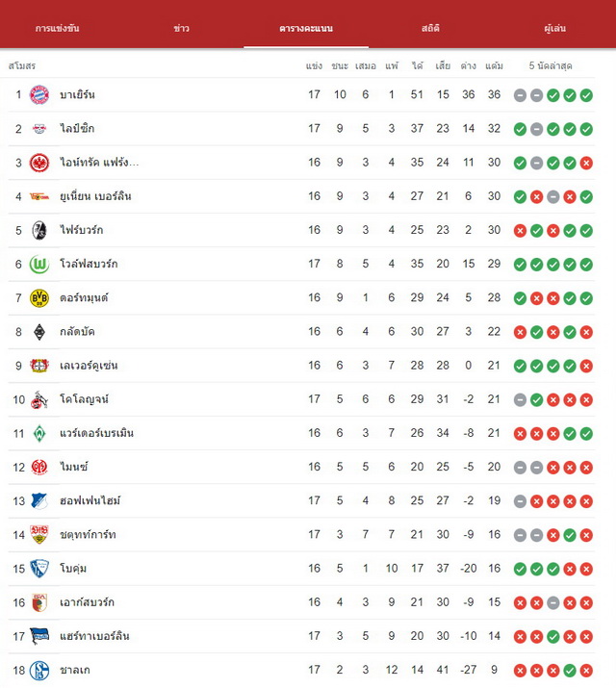Click Bayern's most recent green win indicator
This screenshot has width=616, height=688.
(586, 94)
